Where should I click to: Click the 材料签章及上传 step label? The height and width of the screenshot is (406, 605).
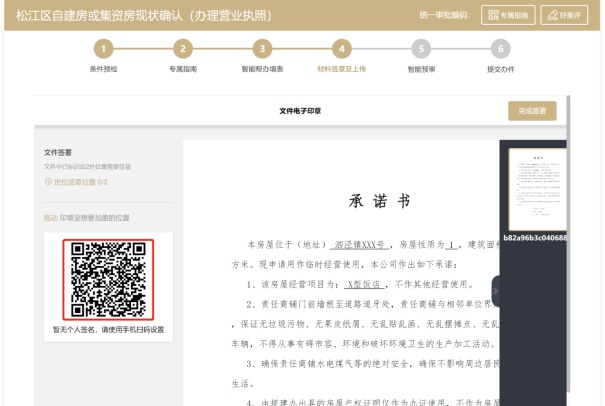coord(341,69)
